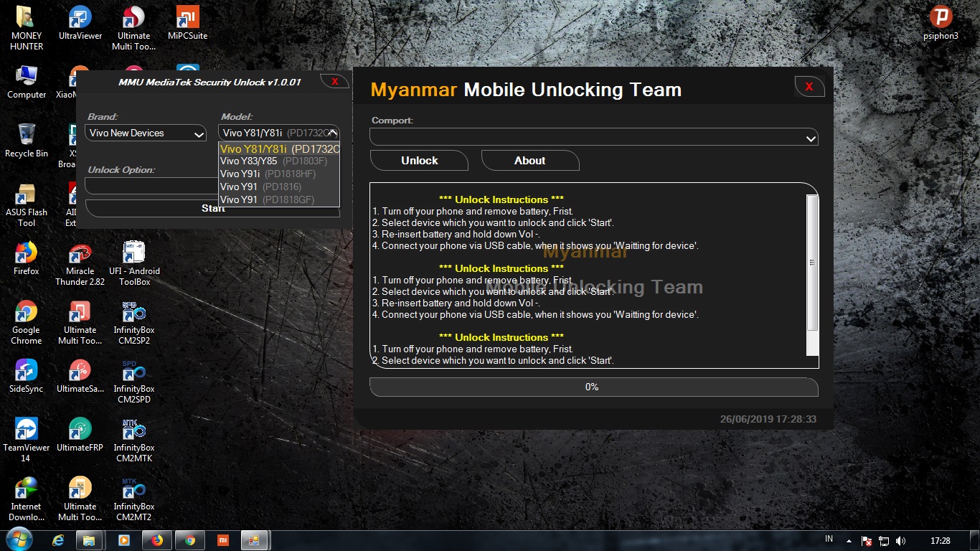Launch Firefox from the desktop
980x551 pixels.
[27, 259]
